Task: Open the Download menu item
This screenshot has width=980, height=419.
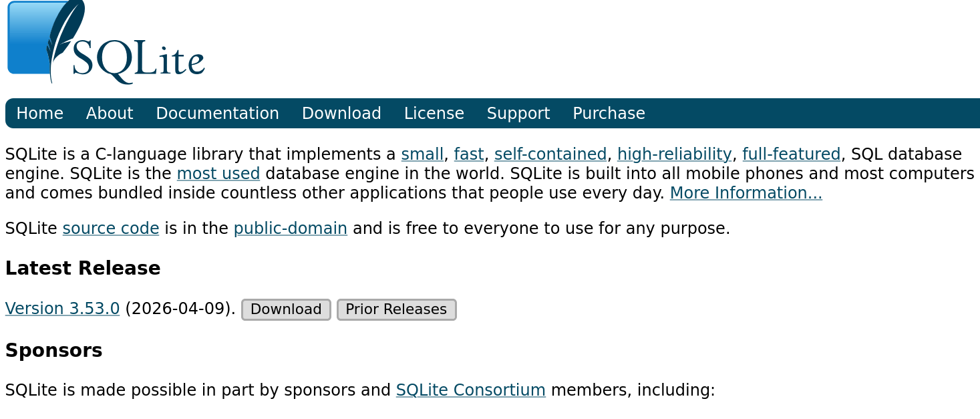Action: 341,113
